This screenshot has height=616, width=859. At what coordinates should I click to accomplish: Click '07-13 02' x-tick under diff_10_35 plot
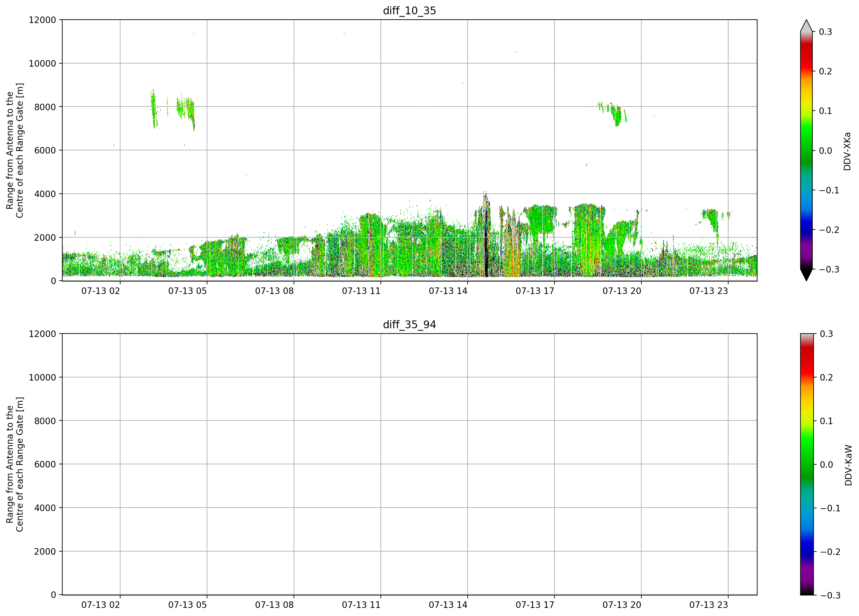(x=101, y=291)
